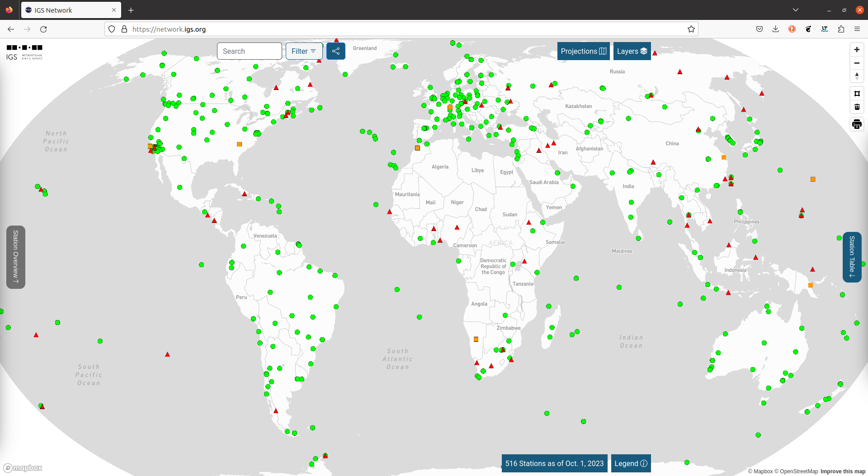This screenshot has width=868, height=476.
Task: Click the Mauritania map label
Action: [x=407, y=194]
